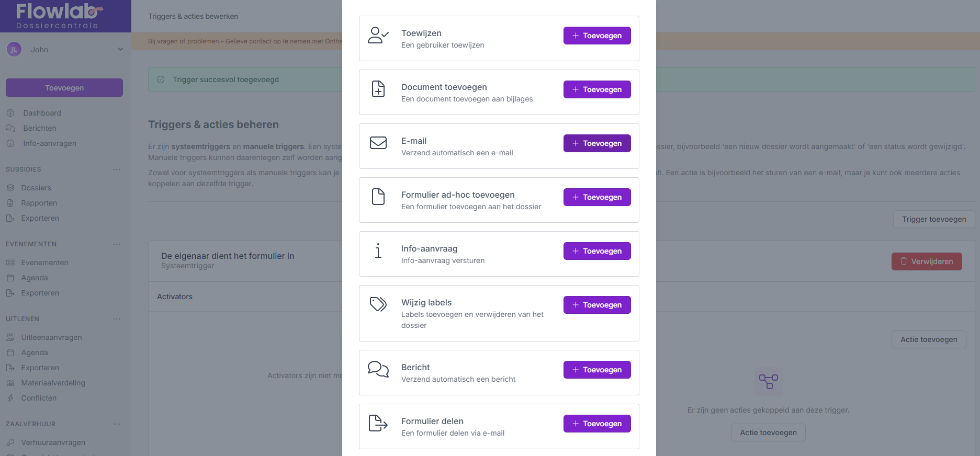Image resolution: width=980 pixels, height=456 pixels.
Task: Expand the John user dropdown
Action: pyautogui.click(x=120, y=50)
